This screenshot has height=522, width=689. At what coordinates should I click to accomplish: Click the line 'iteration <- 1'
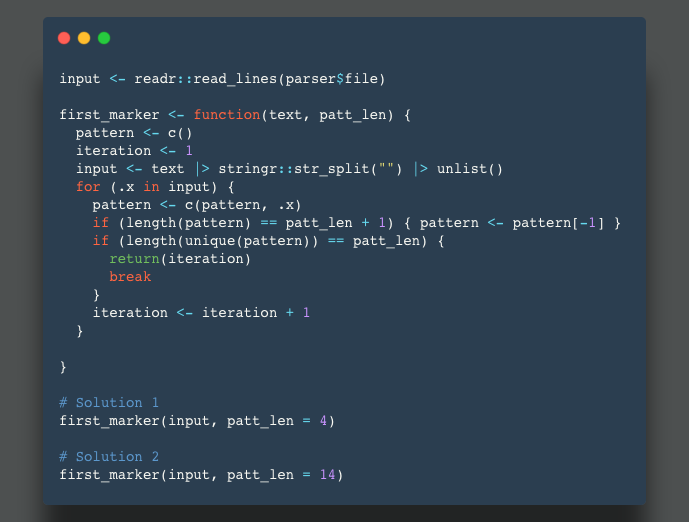(x=134, y=151)
